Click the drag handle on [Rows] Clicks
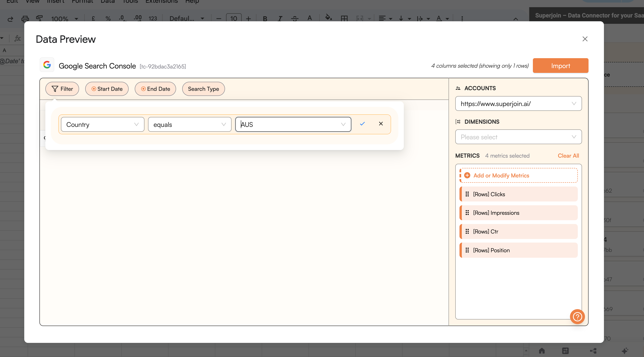This screenshot has height=357, width=644. pyautogui.click(x=467, y=194)
